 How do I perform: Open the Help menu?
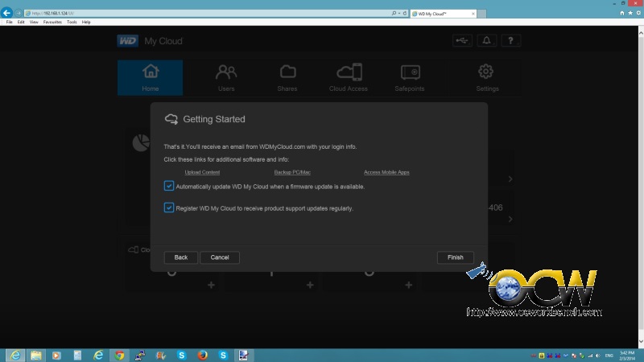point(86,23)
